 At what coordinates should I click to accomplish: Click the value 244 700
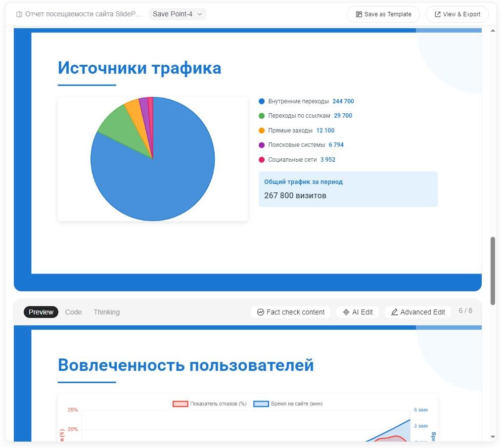point(343,101)
